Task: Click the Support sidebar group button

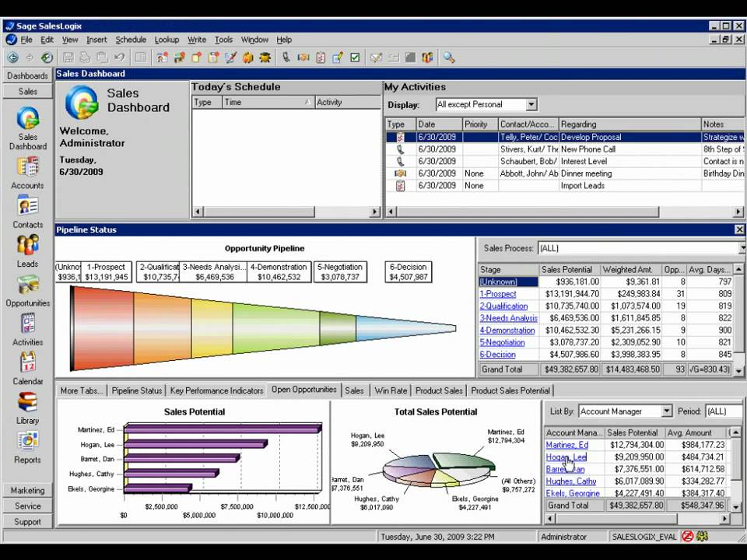Action: [x=28, y=521]
